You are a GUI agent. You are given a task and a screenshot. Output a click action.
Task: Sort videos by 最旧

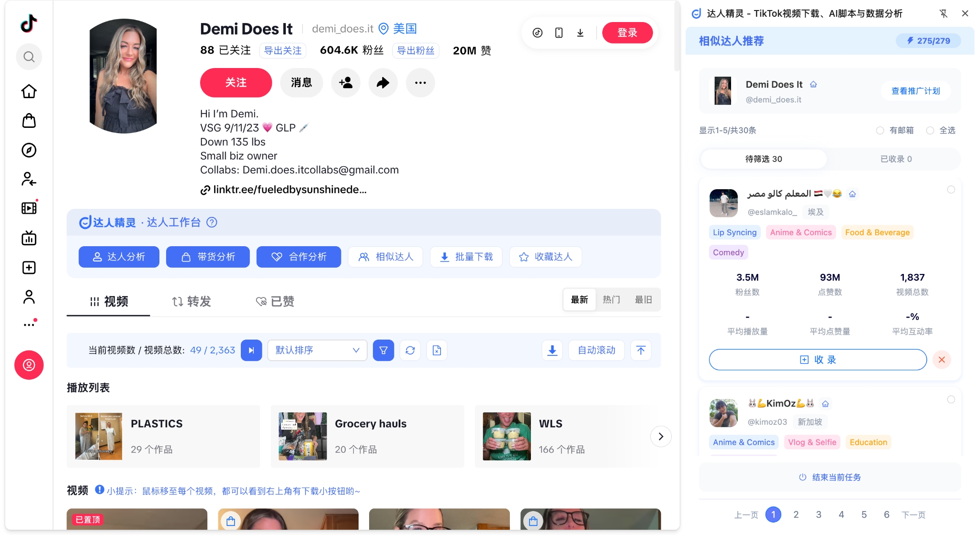[x=643, y=300]
